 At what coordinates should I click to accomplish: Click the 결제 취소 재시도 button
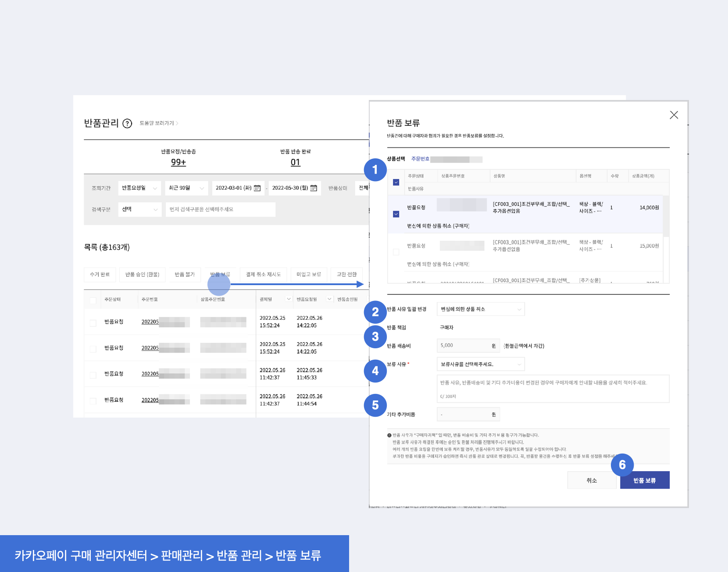click(263, 275)
